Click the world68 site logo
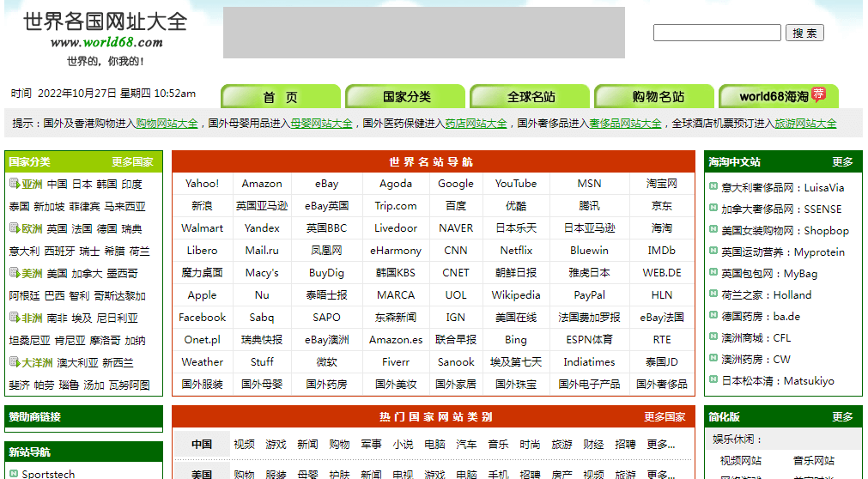This screenshot has height=479, width=868. [x=106, y=38]
